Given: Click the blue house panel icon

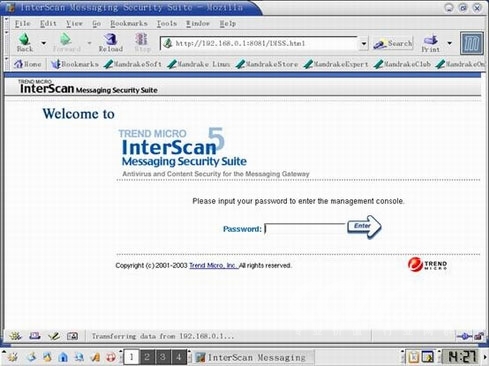Looking at the screenshot, I should click(x=63, y=357).
